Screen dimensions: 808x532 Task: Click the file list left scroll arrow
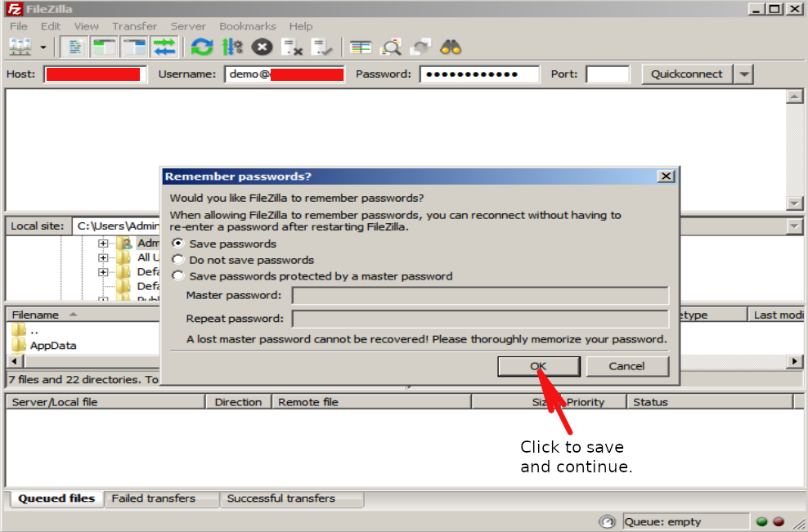[x=14, y=361]
